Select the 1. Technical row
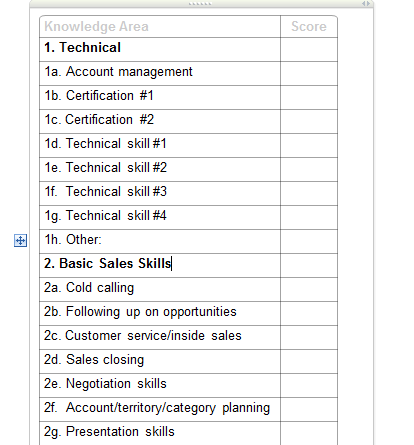 tap(188, 49)
